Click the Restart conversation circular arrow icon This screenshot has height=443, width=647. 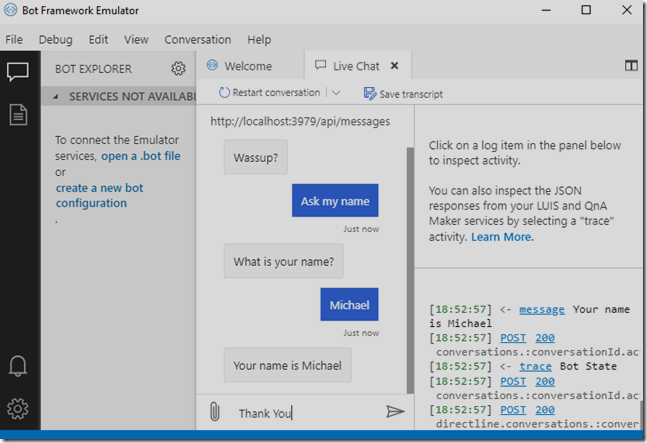coord(224,92)
